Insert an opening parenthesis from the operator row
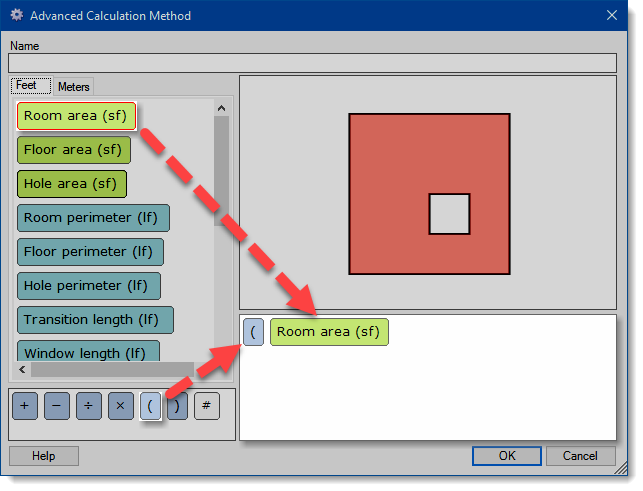This screenshot has width=643, height=491. pyautogui.click(x=150, y=406)
